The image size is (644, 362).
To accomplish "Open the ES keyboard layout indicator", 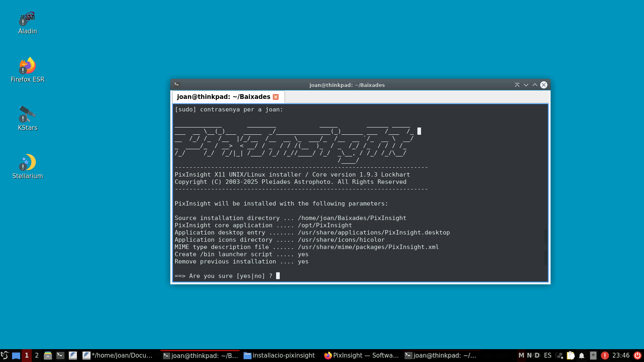I will click(547, 355).
